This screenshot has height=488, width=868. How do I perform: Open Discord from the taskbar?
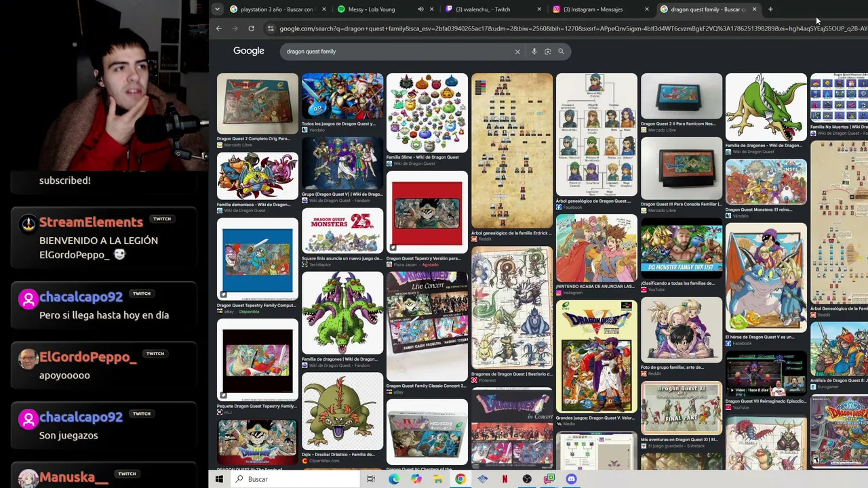[571, 479]
